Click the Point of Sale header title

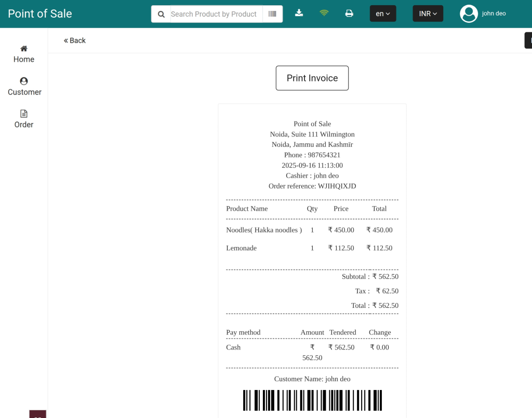pos(39,14)
